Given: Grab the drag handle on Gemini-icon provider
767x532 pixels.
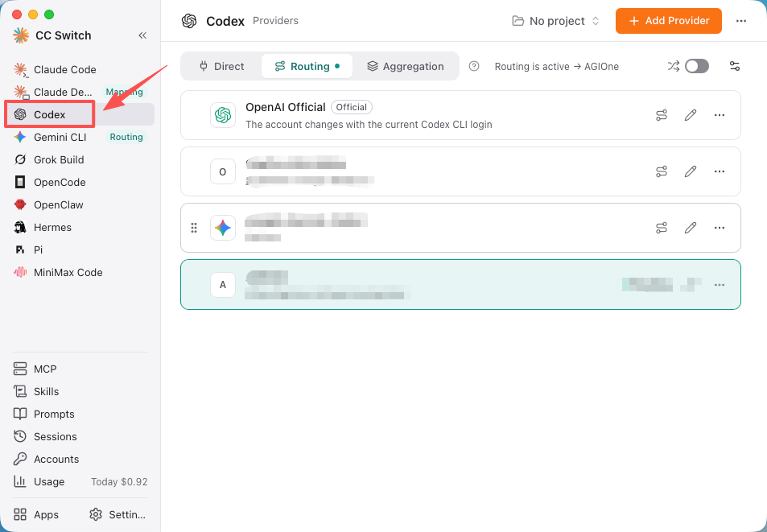Looking at the screenshot, I should click(194, 228).
